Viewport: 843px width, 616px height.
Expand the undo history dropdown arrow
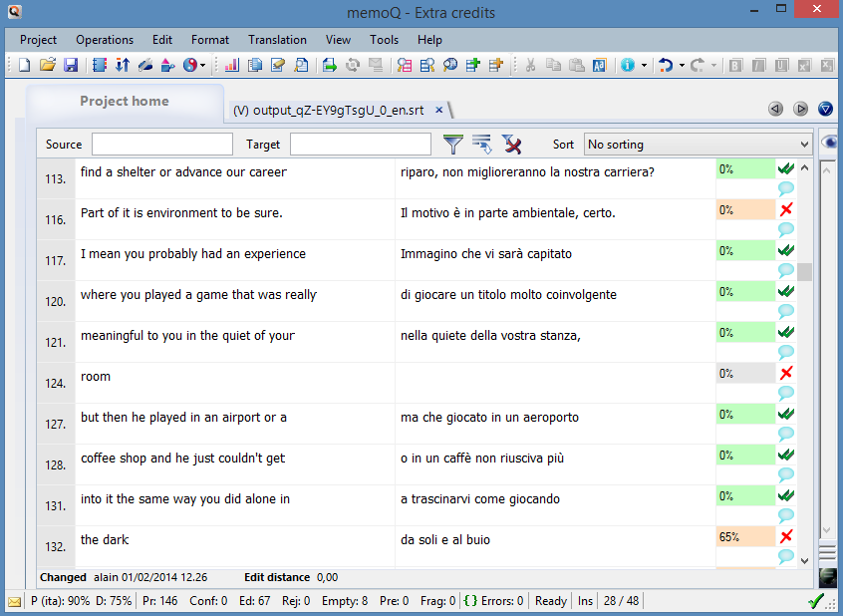(682, 66)
